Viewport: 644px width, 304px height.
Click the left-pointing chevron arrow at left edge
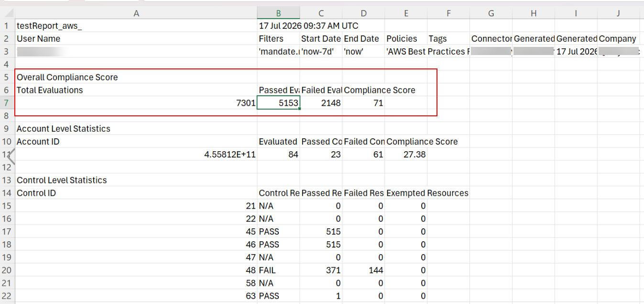tap(11, 156)
